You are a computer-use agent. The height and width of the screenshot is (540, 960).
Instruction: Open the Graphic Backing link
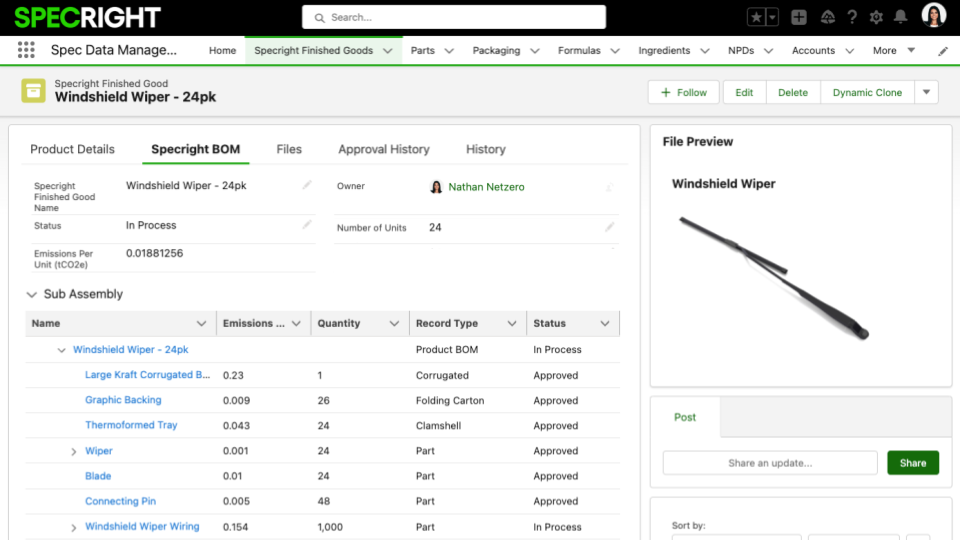coord(123,400)
